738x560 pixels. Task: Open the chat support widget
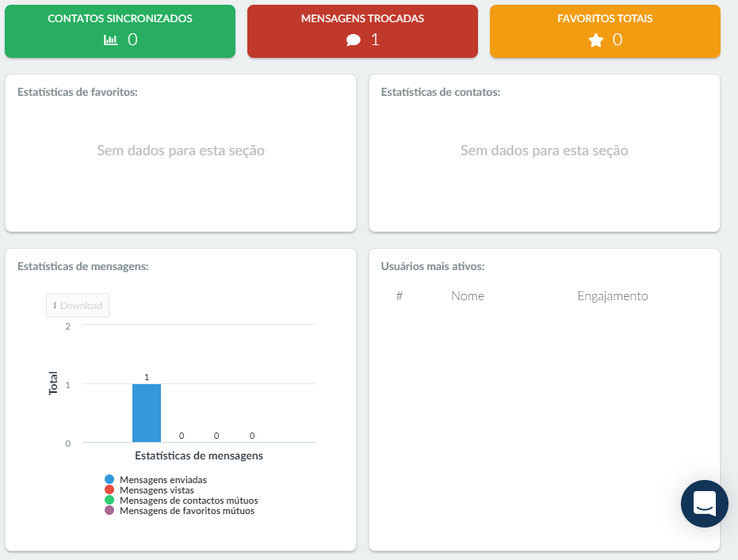pyautogui.click(x=704, y=504)
